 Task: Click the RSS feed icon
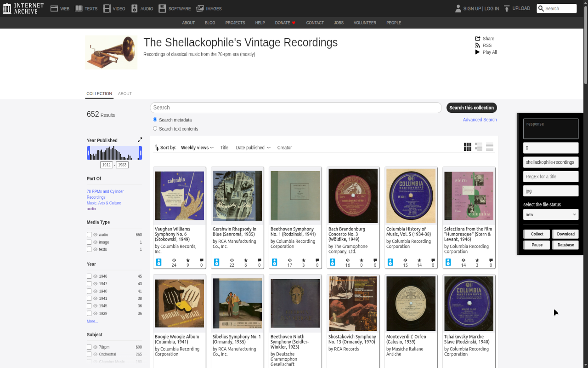point(478,46)
